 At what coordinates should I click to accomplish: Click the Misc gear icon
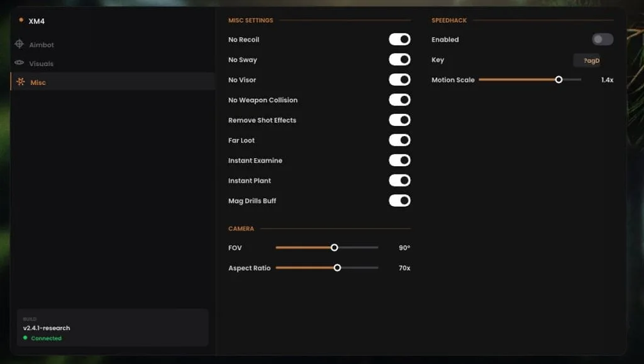point(20,82)
